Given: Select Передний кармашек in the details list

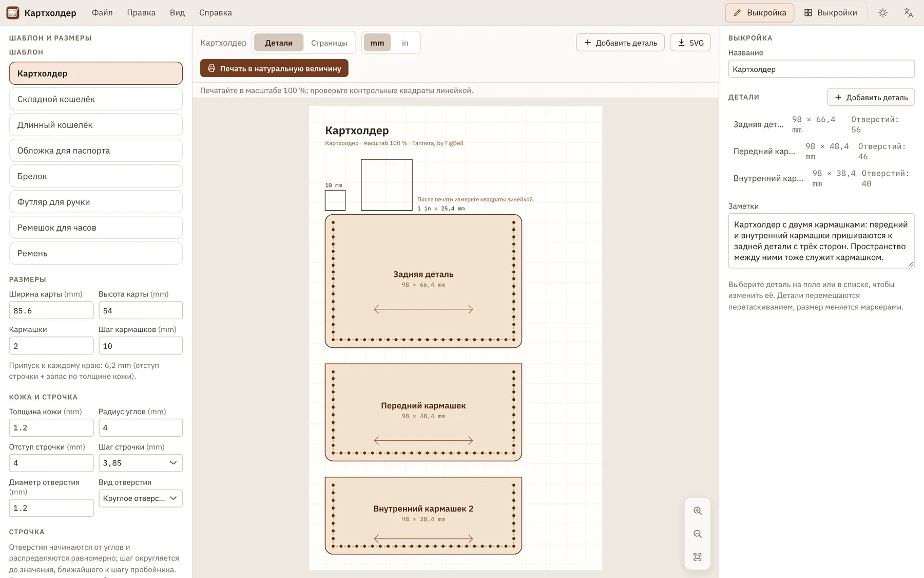Looking at the screenshot, I should coord(821,152).
